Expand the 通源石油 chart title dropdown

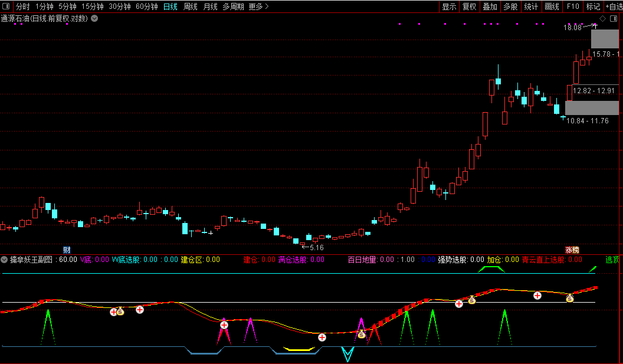pos(94,18)
